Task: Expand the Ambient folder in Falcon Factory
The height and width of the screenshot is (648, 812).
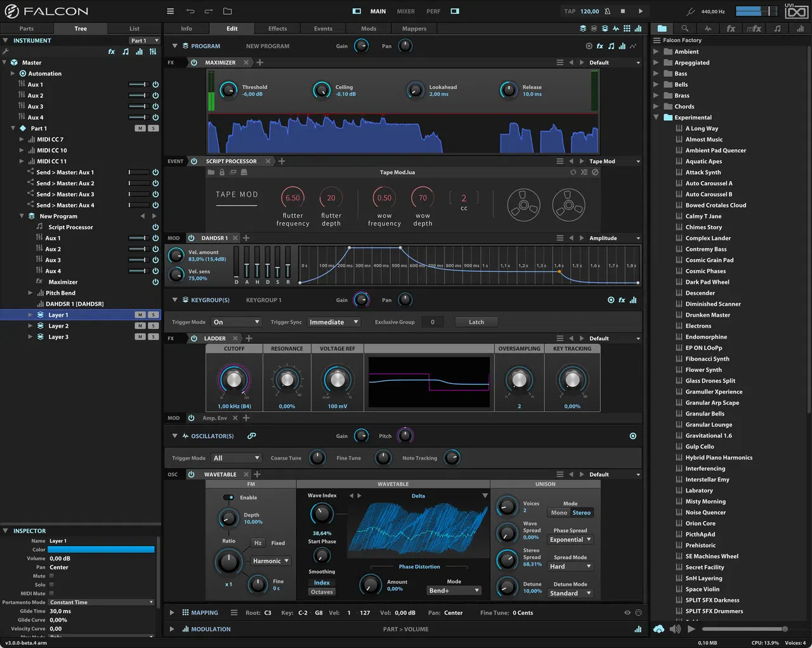Action: (x=657, y=51)
